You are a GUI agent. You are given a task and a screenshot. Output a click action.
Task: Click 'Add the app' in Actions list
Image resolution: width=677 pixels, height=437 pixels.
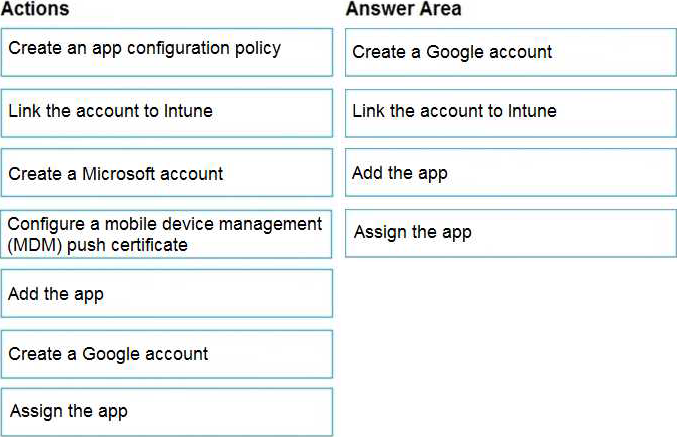coord(166,293)
